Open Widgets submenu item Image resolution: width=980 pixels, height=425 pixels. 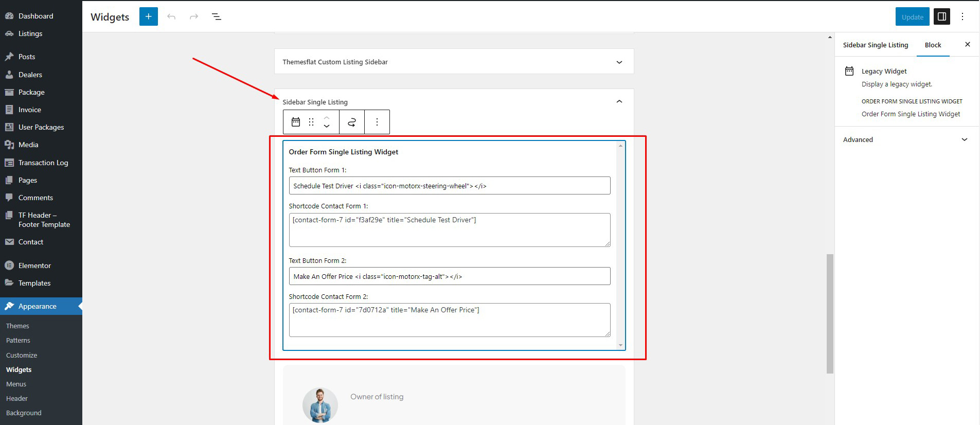coord(19,369)
